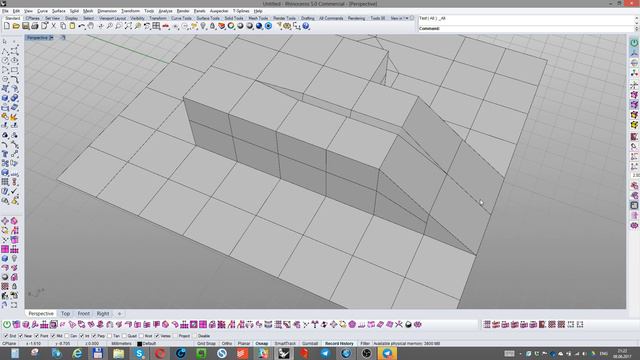Toggle Ortho in status bar
Viewport: 640px width, 360px height.
(227, 344)
